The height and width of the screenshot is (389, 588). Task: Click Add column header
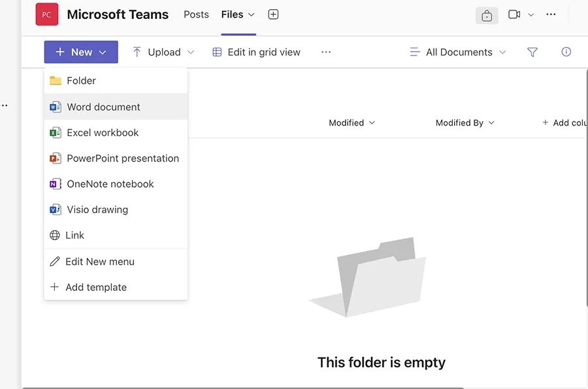pyautogui.click(x=564, y=123)
